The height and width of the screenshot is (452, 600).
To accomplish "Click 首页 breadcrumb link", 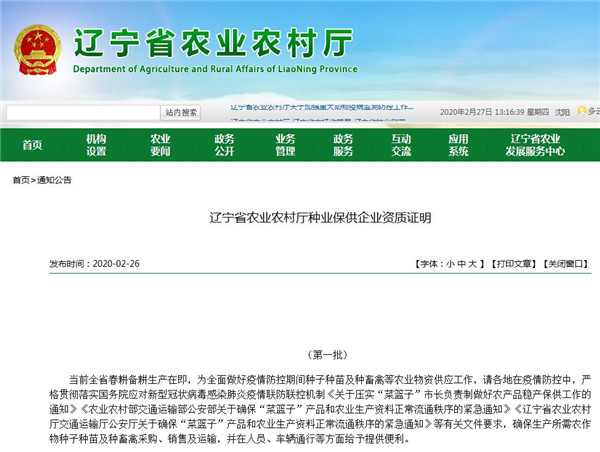I will point(21,180).
